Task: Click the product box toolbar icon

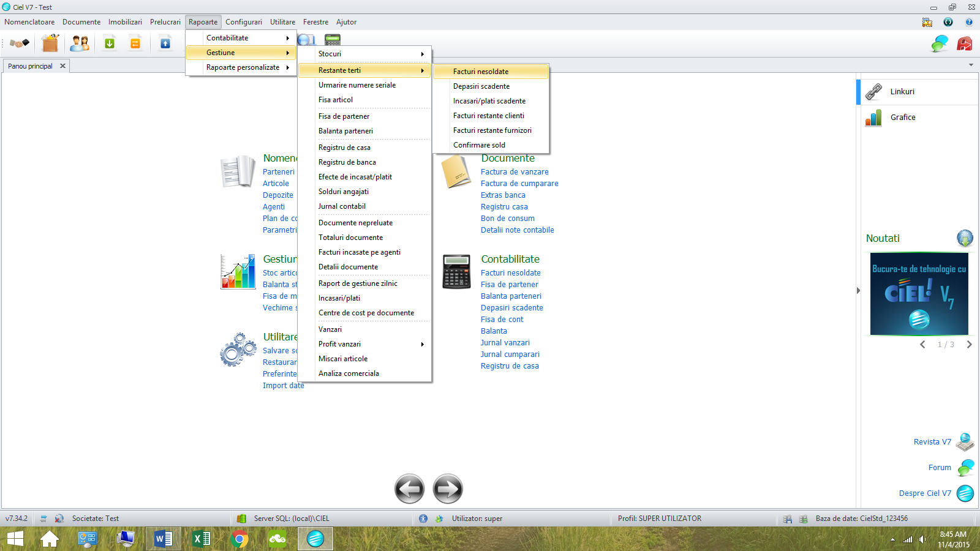Action: point(50,43)
